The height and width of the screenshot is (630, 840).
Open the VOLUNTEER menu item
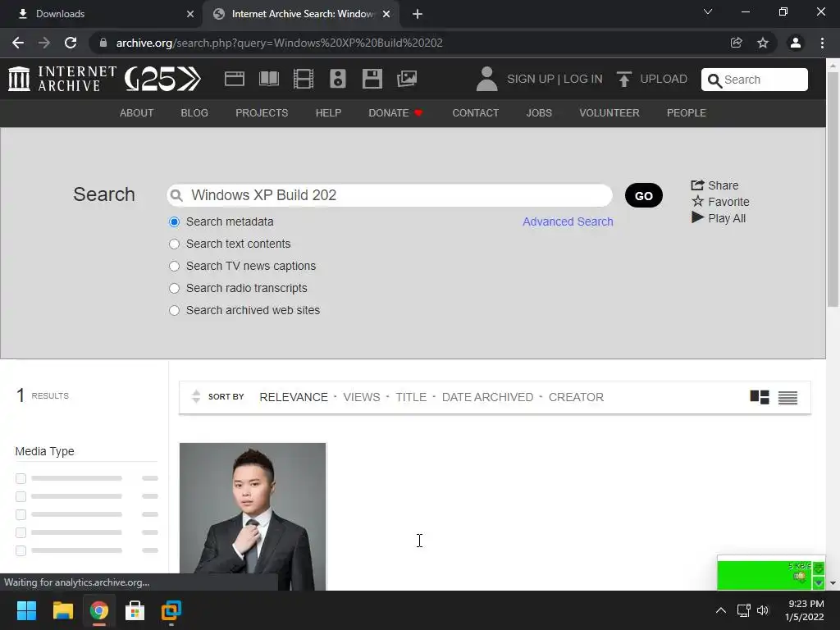[609, 113]
